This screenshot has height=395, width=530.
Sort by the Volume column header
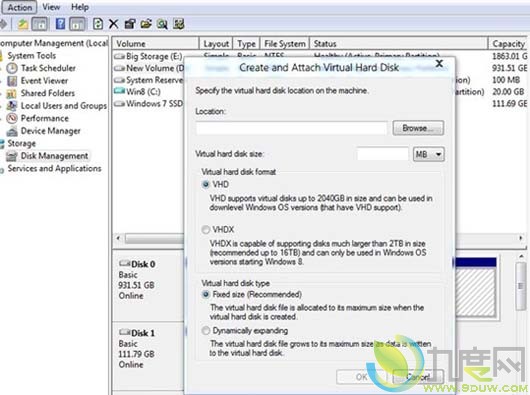tap(155, 44)
